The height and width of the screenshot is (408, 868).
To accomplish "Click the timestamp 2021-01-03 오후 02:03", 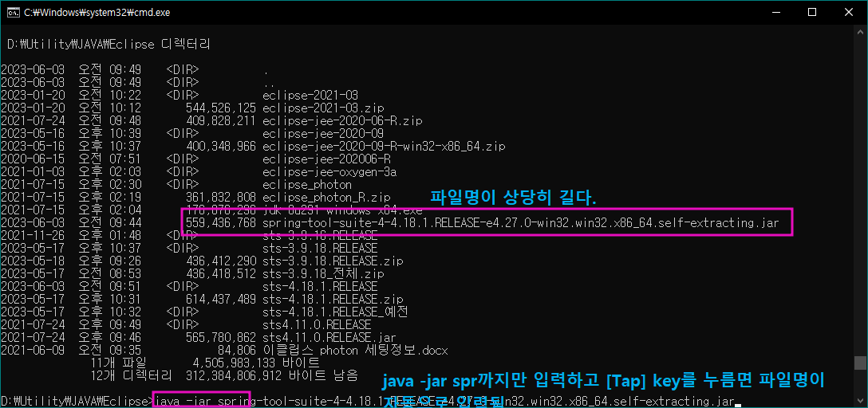I will click(71, 171).
